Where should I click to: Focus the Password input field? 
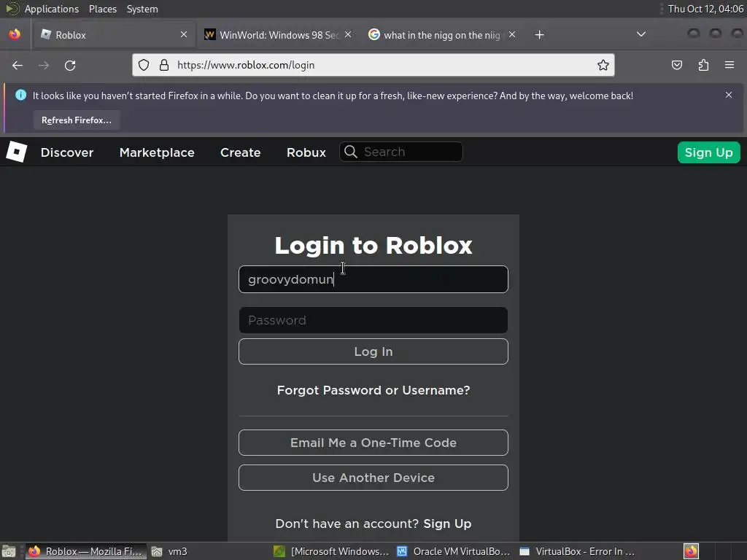[373, 320]
